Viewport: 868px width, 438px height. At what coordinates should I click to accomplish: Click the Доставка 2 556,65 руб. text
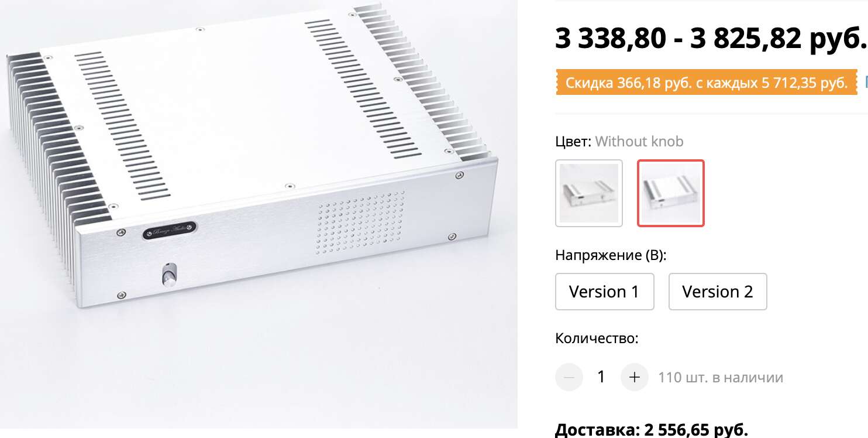pos(652,430)
